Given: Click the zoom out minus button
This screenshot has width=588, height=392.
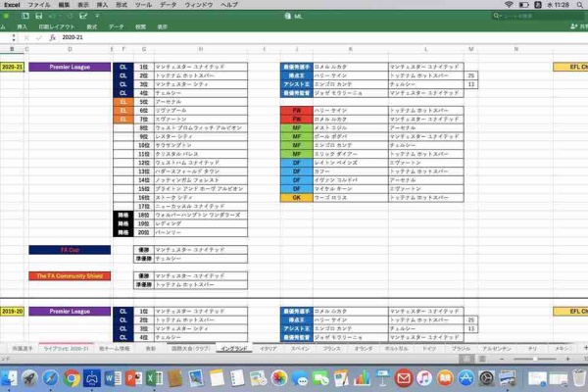Looking at the screenshot, I should point(502,359).
